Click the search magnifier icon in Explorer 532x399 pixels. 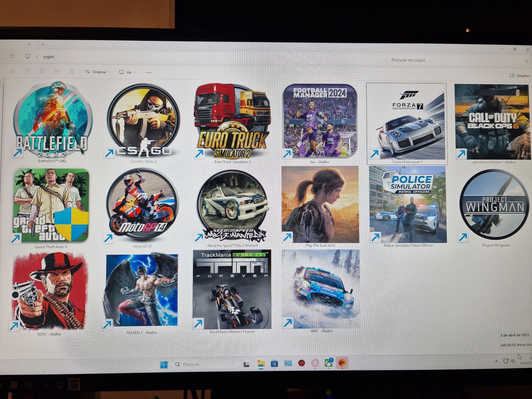[x=527, y=61]
